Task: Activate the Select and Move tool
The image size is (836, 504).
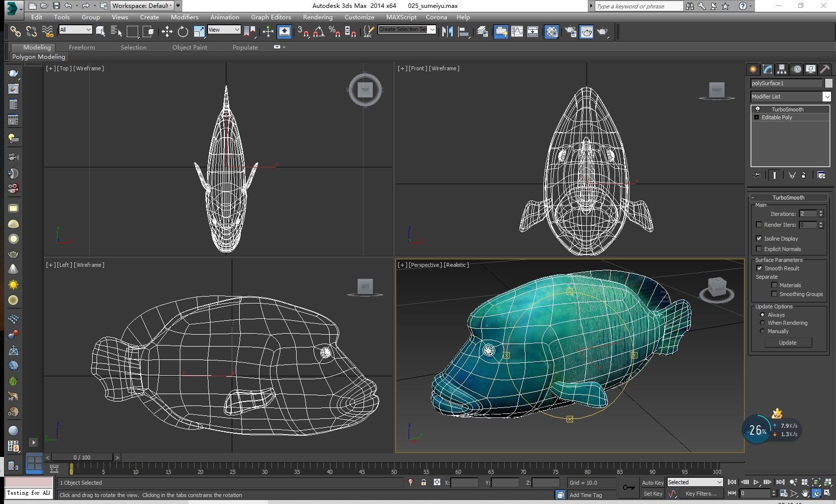Action: pyautogui.click(x=167, y=32)
